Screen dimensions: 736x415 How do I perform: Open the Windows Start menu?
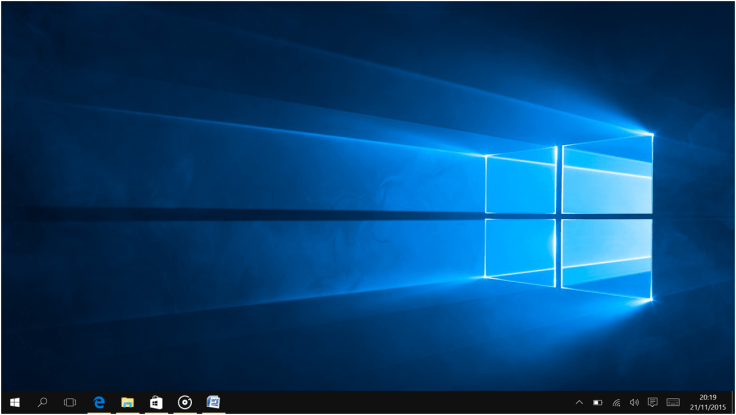click(x=14, y=402)
